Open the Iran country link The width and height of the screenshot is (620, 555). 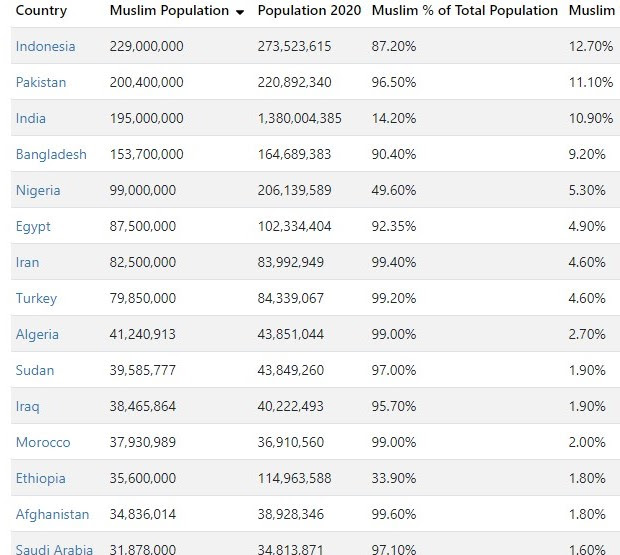tap(29, 263)
